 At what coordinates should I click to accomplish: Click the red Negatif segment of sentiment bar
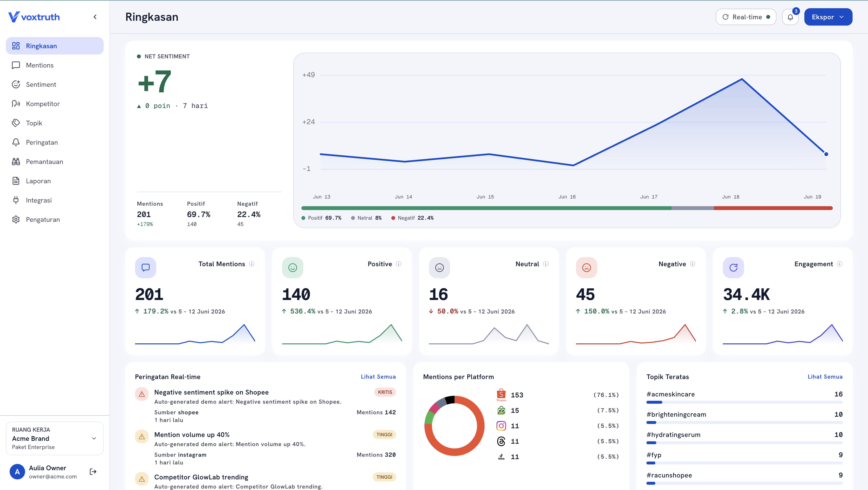773,208
